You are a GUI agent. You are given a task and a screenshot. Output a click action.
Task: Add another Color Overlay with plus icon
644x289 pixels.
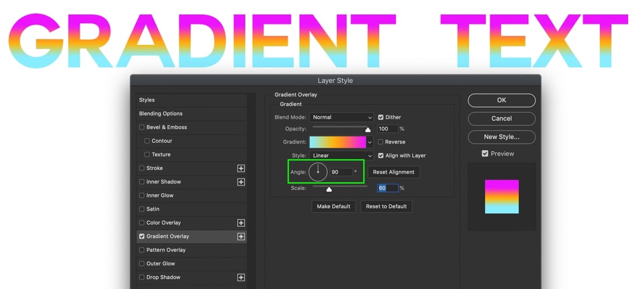click(241, 223)
